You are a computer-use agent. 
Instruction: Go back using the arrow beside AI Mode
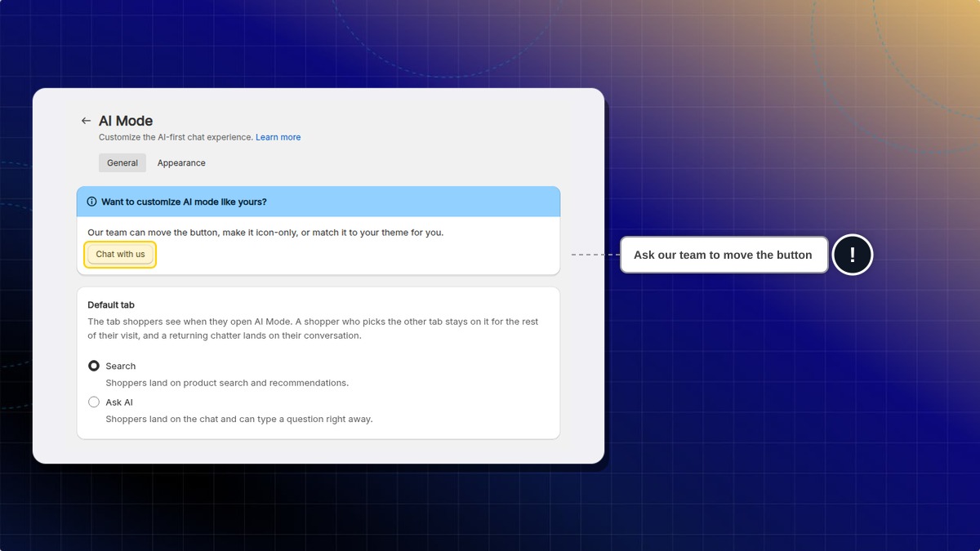click(x=86, y=121)
